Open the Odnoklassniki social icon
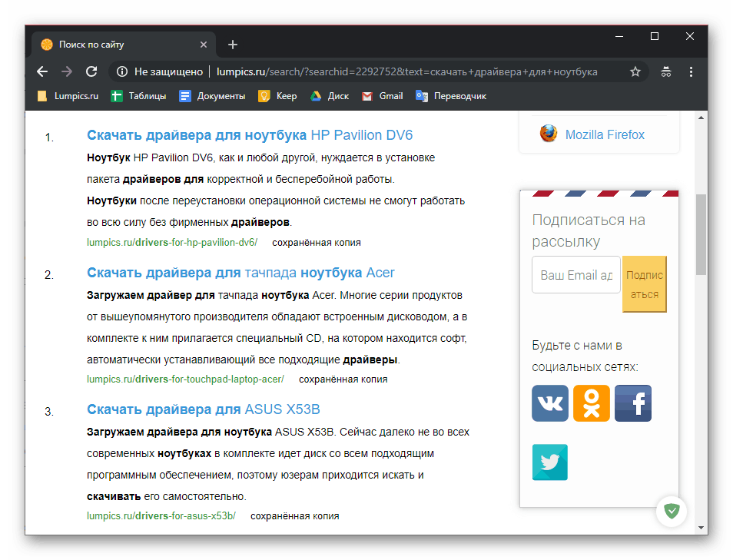Screen dimensions: 733x560 [592, 403]
